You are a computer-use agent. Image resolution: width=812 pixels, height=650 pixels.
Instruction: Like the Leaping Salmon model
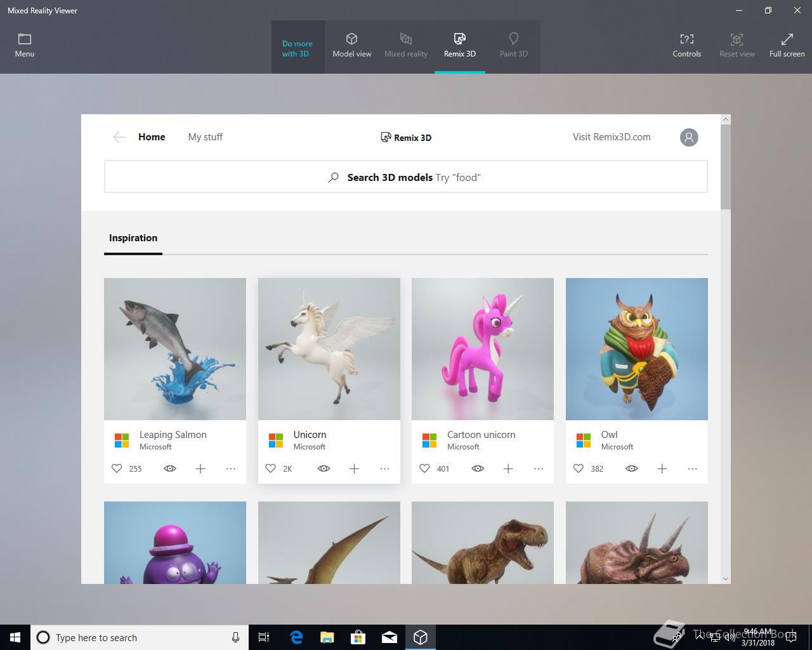pos(117,468)
